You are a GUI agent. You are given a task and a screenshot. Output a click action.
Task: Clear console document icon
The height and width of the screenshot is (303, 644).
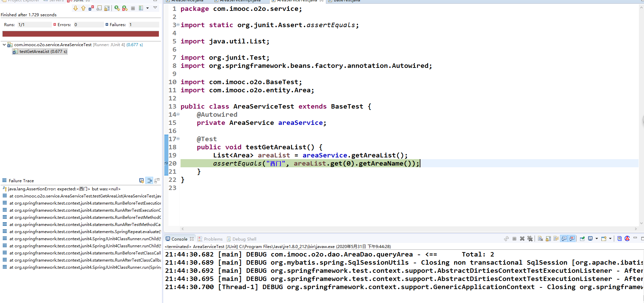[x=540, y=239]
